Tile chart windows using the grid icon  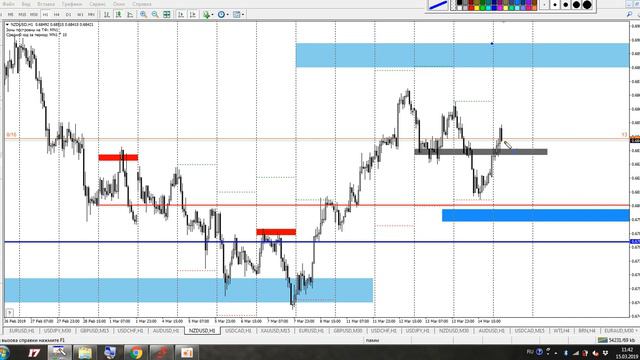click(167, 14)
